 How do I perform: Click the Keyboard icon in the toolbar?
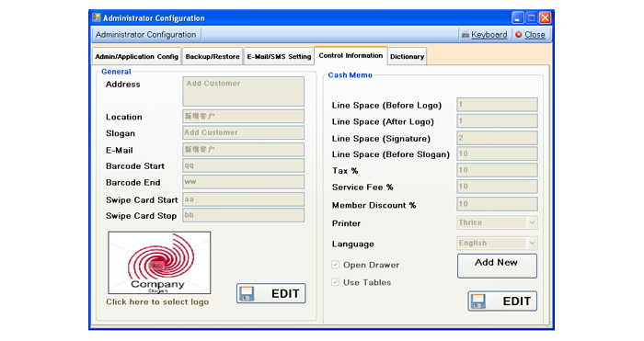click(x=466, y=35)
